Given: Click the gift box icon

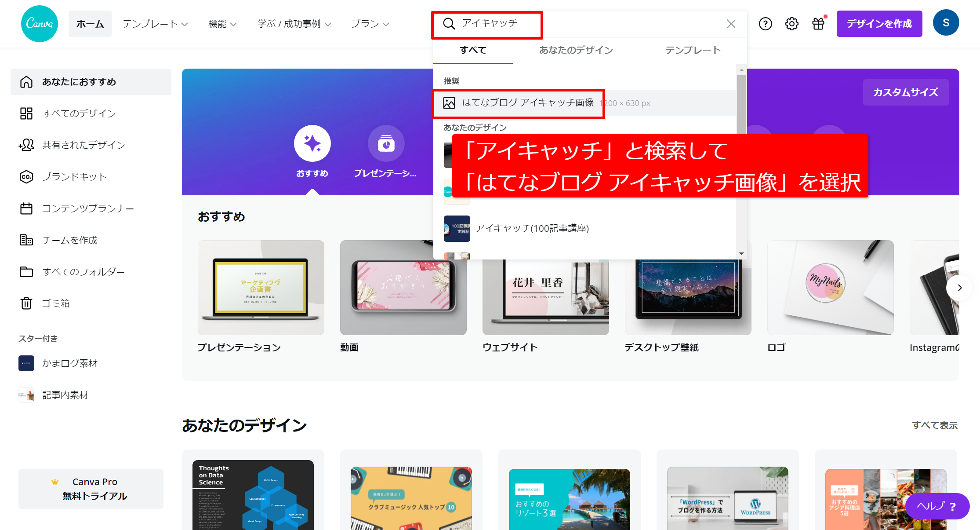Looking at the screenshot, I should point(818,24).
